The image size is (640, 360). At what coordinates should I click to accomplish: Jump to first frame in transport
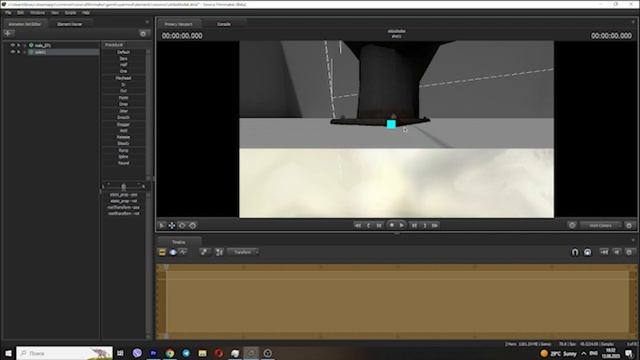point(358,225)
